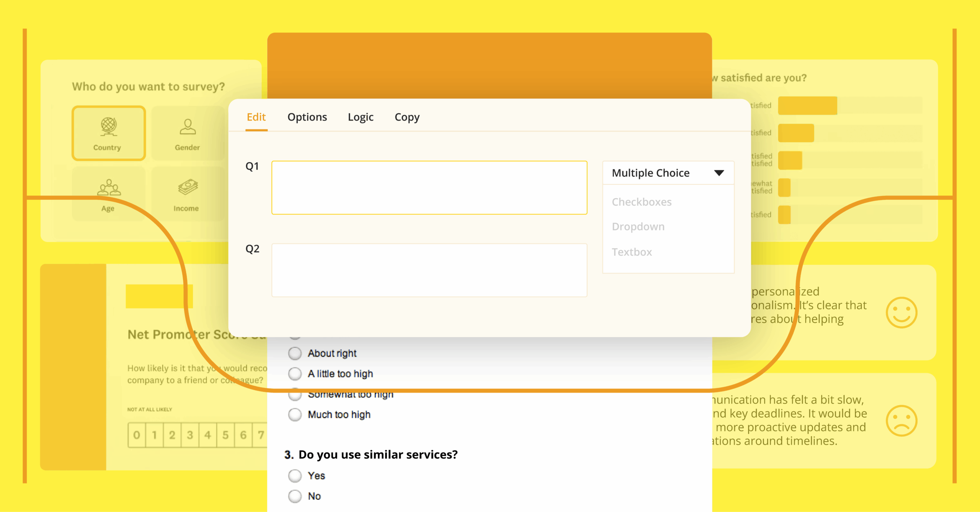This screenshot has width=980, height=512.
Task: Click the Q1 question text field
Action: [x=429, y=188]
